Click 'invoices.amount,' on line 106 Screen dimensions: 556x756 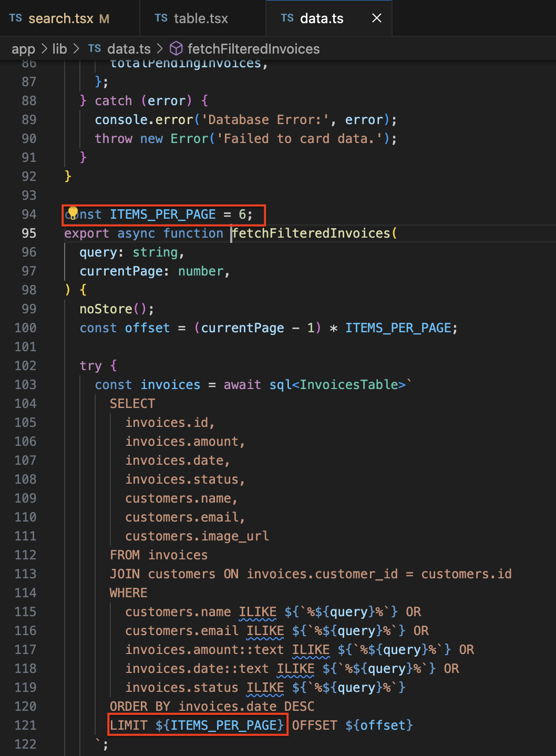coord(186,442)
